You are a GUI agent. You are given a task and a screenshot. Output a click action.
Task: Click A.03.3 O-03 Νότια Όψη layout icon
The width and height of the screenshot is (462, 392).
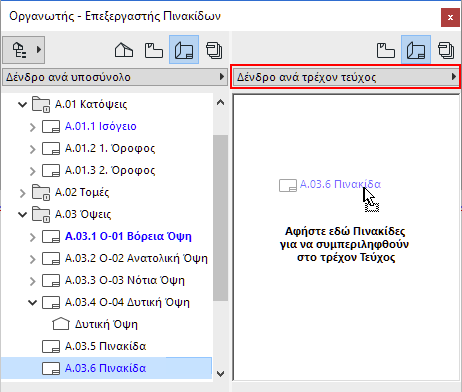pyautogui.click(x=51, y=281)
